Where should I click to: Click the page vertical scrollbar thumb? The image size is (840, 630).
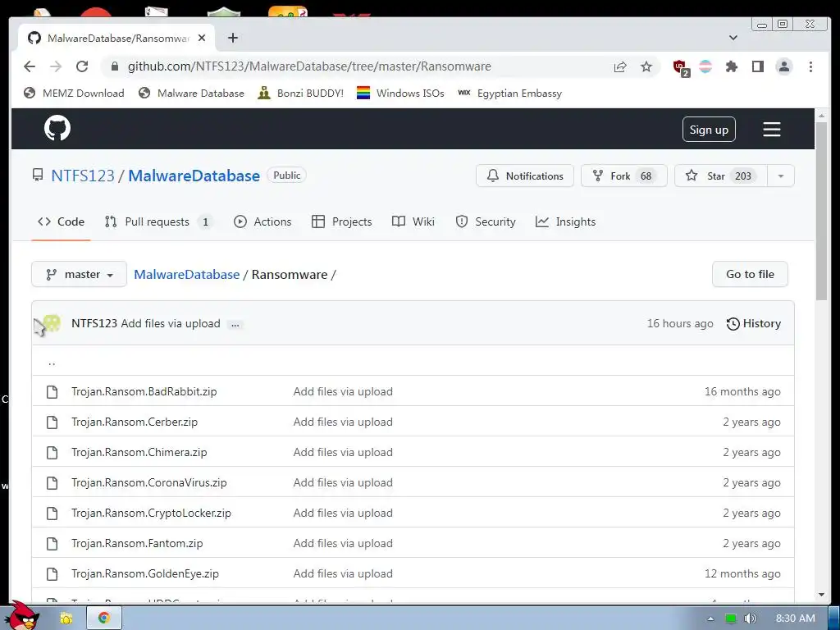821,212
